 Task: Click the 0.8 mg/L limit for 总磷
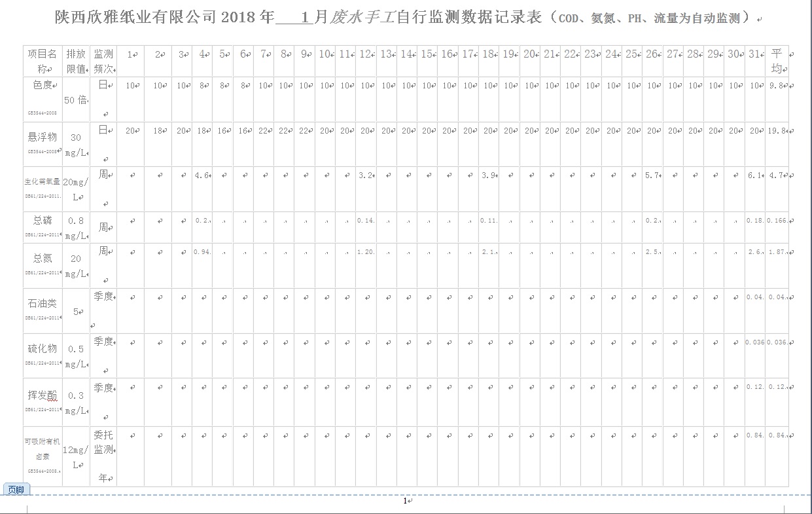point(76,228)
